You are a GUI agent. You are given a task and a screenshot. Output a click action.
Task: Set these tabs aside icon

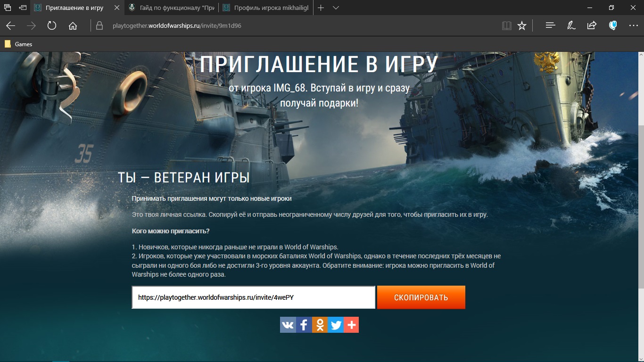click(x=23, y=8)
